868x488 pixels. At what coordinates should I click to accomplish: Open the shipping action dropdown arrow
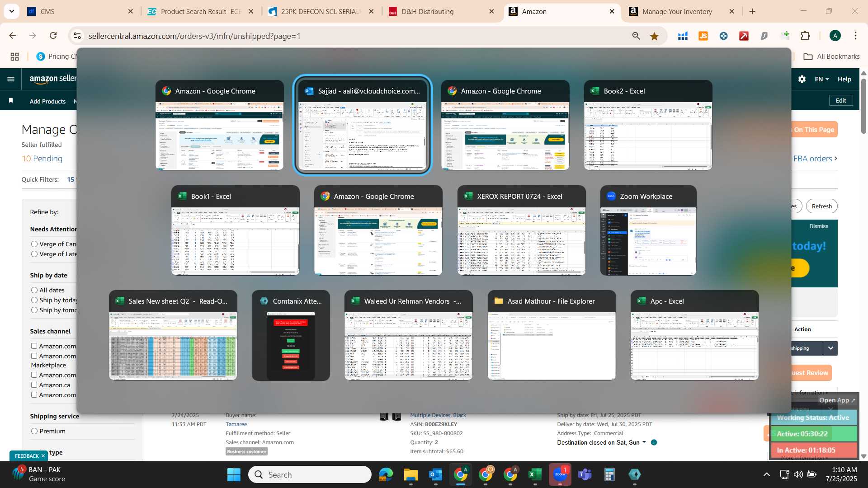(830, 348)
